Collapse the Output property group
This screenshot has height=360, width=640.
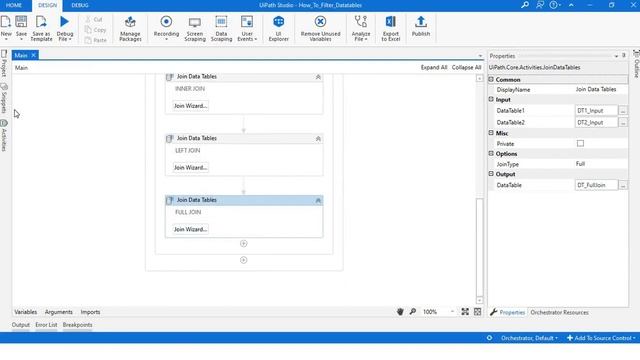click(491, 173)
